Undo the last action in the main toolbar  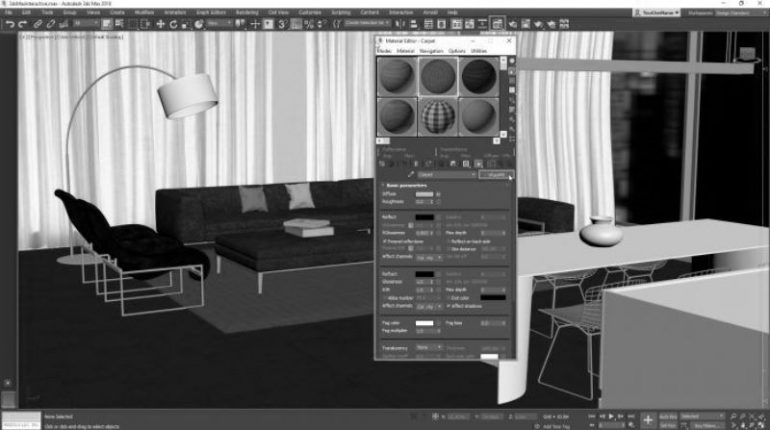click(10, 24)
